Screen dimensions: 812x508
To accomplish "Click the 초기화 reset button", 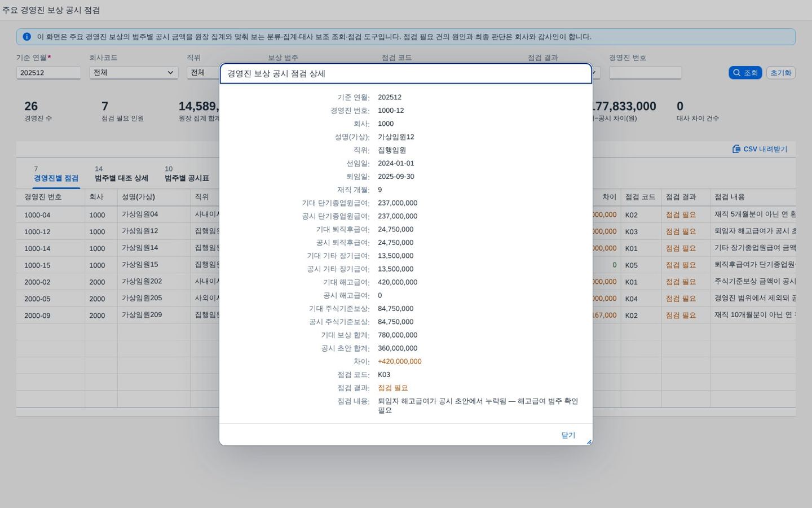I will [x=781, y=73].
